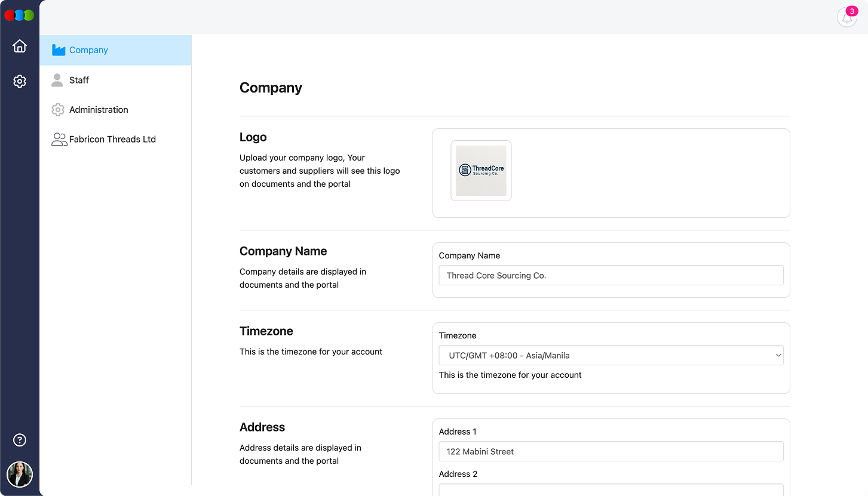Click the ThreadCore Sourcing Co. logo thumbnail
Screen dimensions: 868x496
481,170
